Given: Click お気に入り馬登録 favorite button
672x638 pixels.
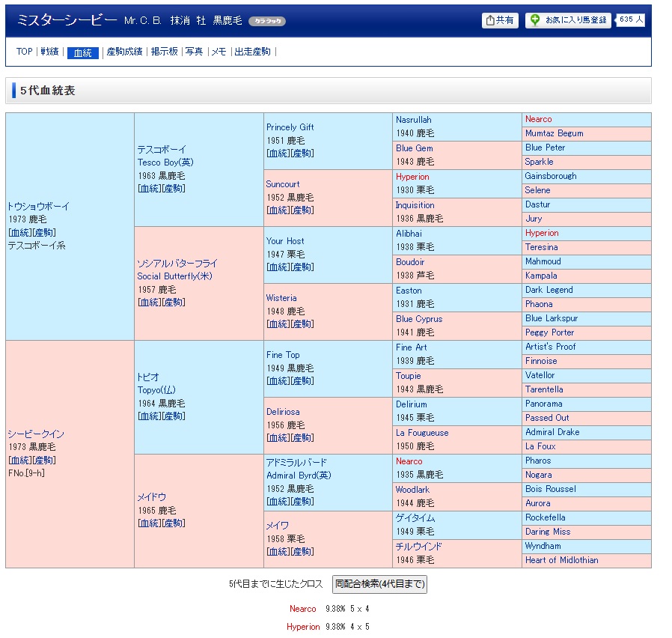Looking at the screenshot, I should point(568,20).
